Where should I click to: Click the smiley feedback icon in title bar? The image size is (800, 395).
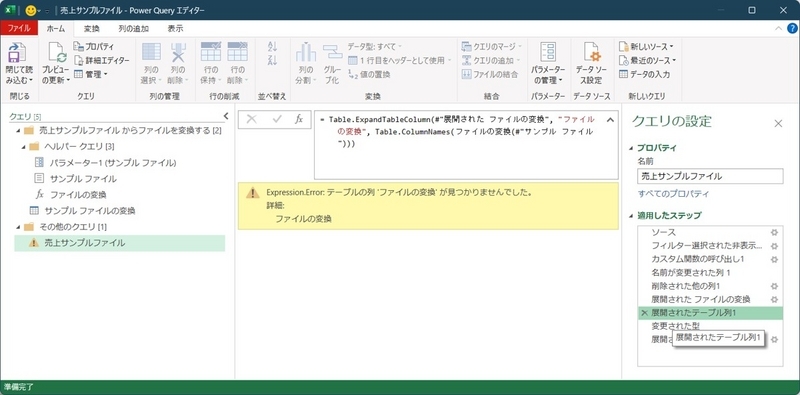point(31,10)
